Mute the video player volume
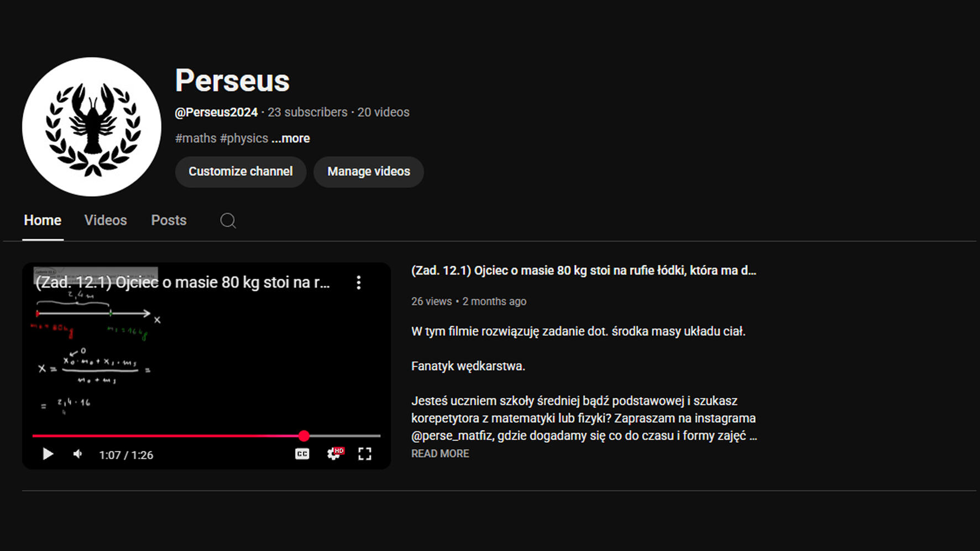This screenshot has height=551, width=980. coord(78,454)
